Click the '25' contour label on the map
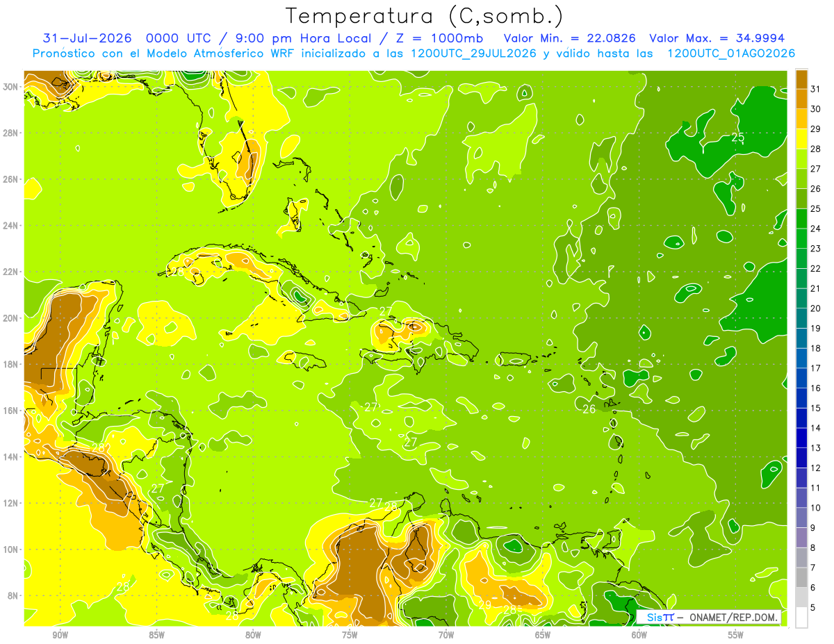The width and height of the screenshot is (834, 644). pyautogui.click(x=738, y=138)
